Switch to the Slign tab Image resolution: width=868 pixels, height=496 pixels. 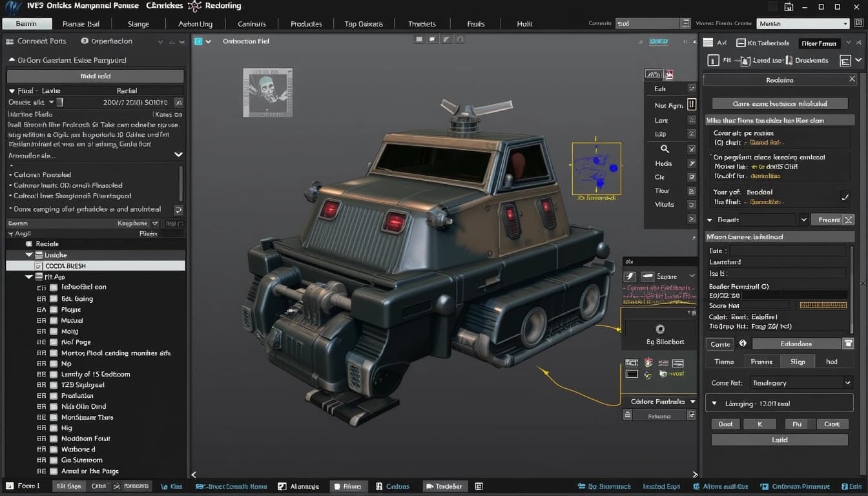tap(798, 362)
